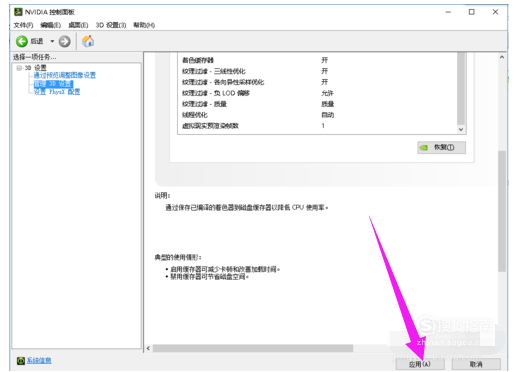Click the 选择一项任务 panel header
The width and height of the screenshot is (517, 372).
[35, 57]
